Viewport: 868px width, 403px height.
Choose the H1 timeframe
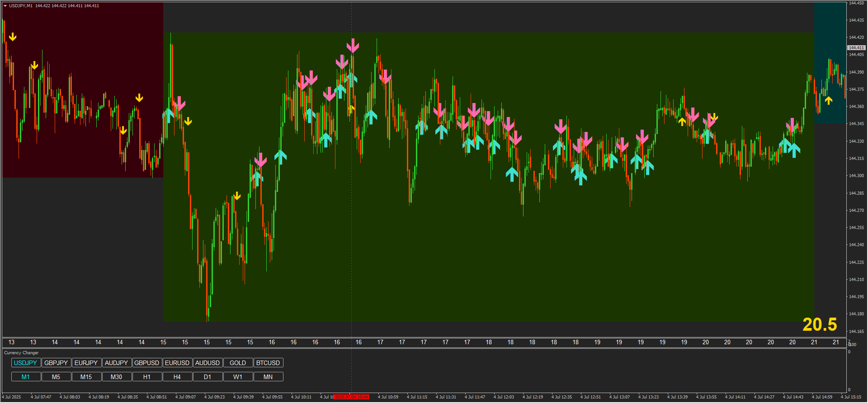(x=147, y=377)
